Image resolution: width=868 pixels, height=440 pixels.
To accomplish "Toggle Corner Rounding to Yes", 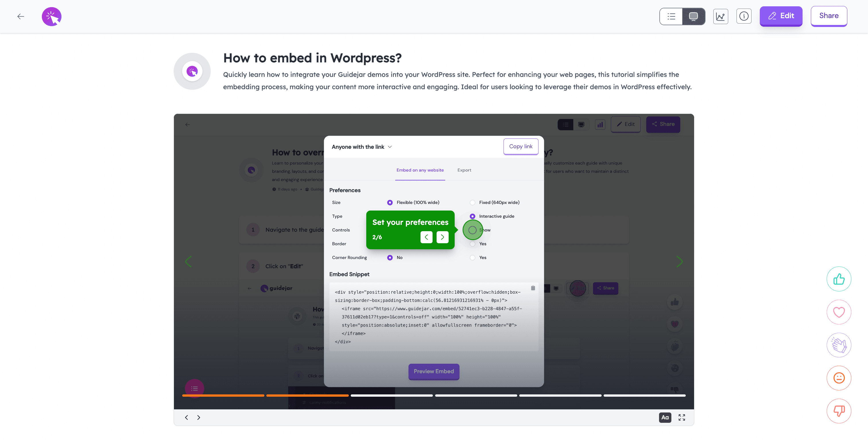I will click(x=472, y=258).
